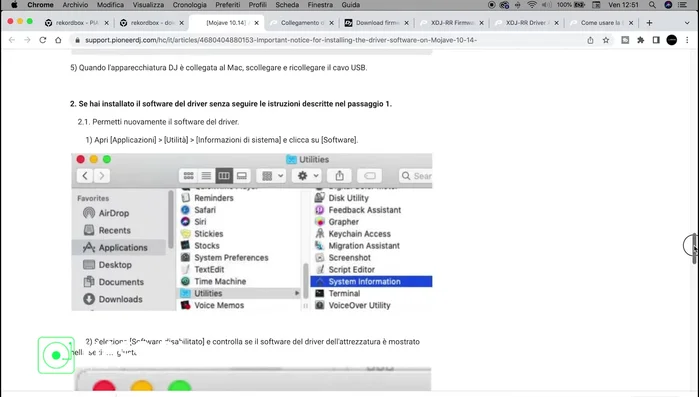Click the Utilities Finder screenshot image
Viewport: 699px width, 397px height.
252,232
